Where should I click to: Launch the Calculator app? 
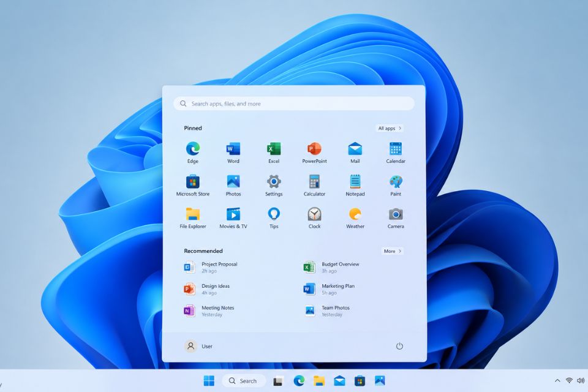coord(314,186)
